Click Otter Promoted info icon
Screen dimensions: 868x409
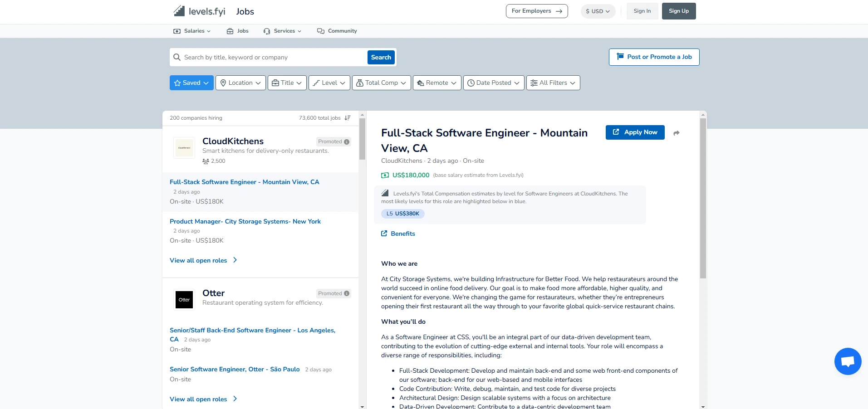347,294
